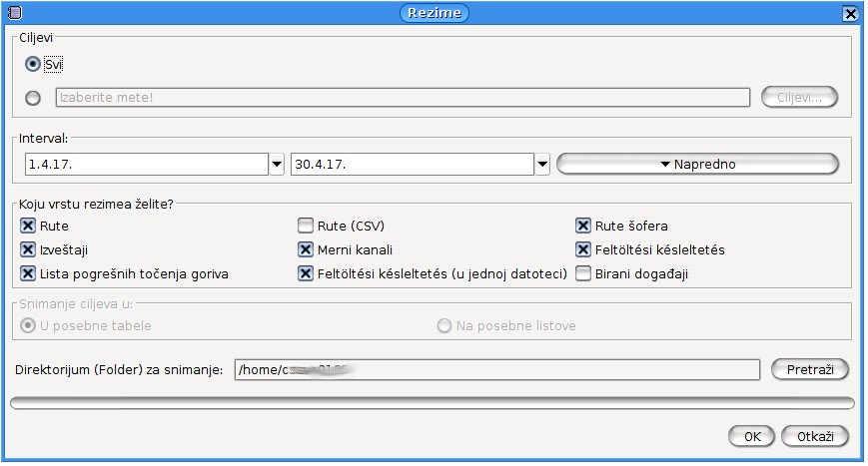Click the Otkaži cancel button
The height and width of the screenshot is (466, 868).
[816, 437]
